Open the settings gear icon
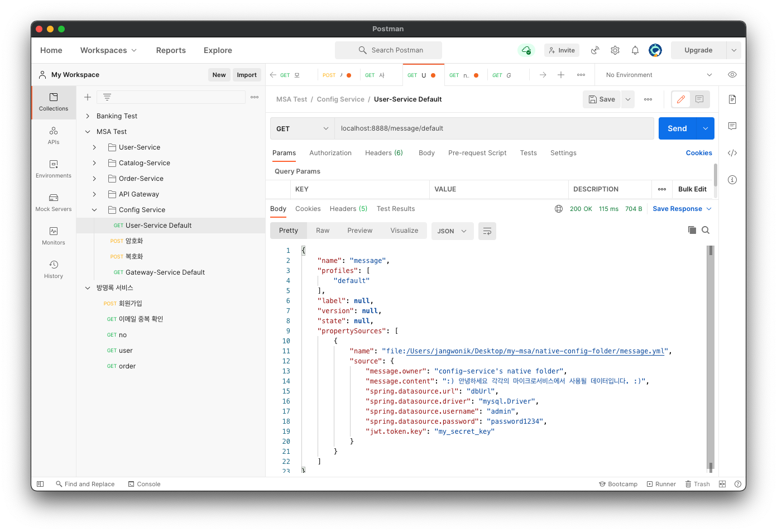777x532 pixels. click(x=615, y=50)
